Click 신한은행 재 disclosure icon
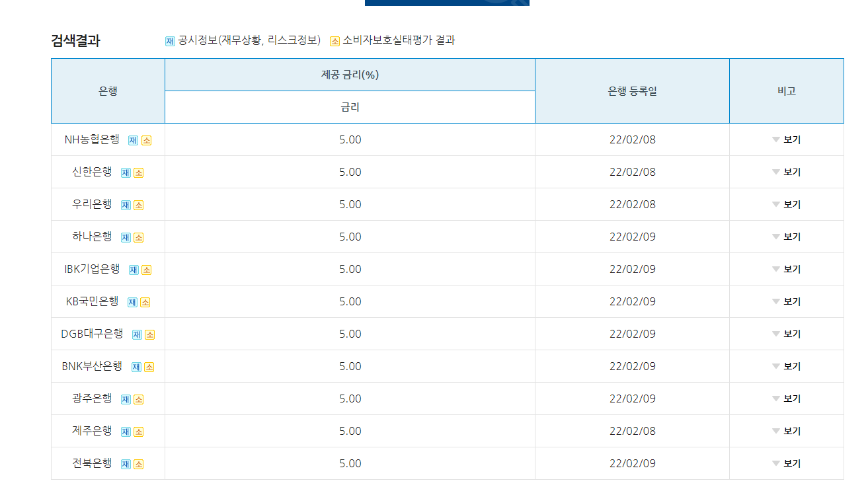The height and width of the screenshot is (495, 868). pos(126,172)
